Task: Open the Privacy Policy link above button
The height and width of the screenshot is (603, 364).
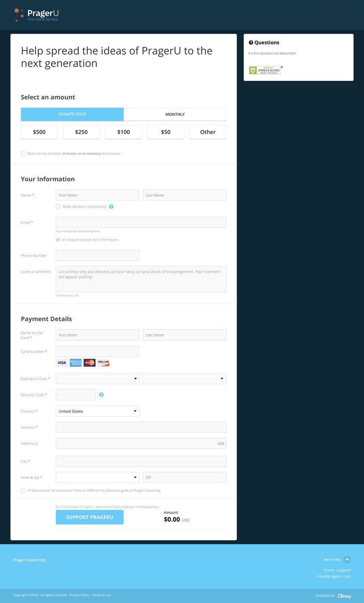Action: coord(150,507)
